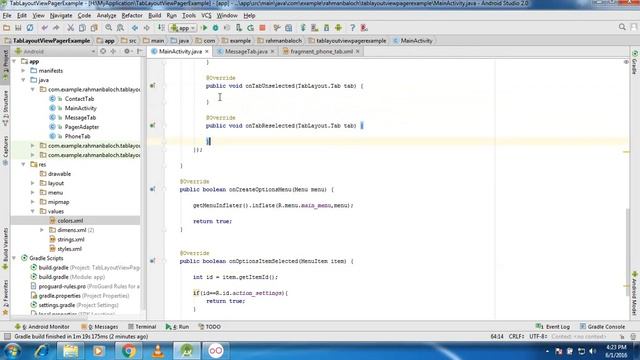Image resolution: width=640 pixels, height=360 pixels.
Task: Click the UTF-8 encoding indicator
Action: [x=538, y=336]
